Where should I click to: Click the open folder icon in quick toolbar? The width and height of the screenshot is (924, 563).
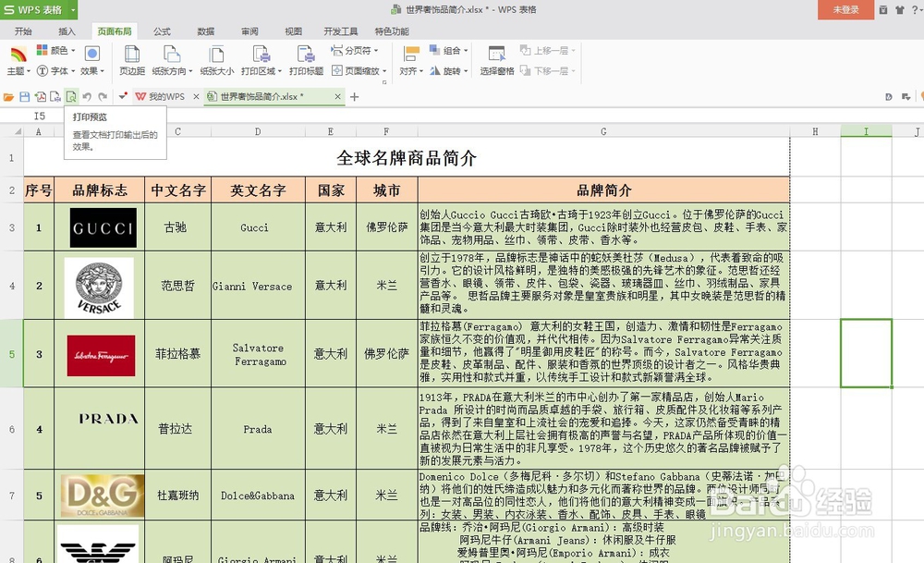pos(9,97)
